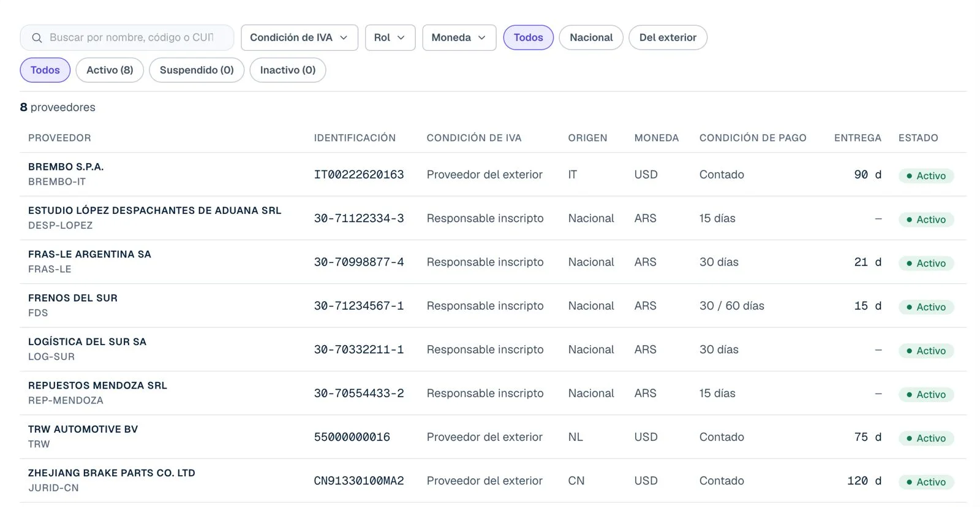Viewport: 980px width, 507px height.
Task: Click the MONEDA column header
Action: pyautogui.click(x=657, y=139)
